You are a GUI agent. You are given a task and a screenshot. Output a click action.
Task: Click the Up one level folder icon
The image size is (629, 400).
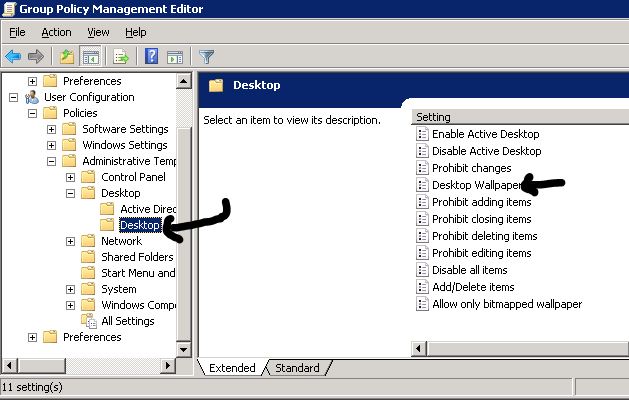[x=67, y=56]
